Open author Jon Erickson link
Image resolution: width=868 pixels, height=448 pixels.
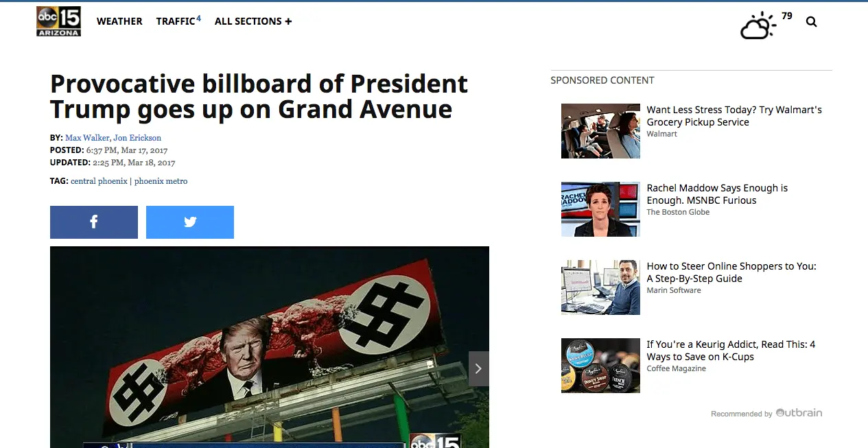(137, 138)
